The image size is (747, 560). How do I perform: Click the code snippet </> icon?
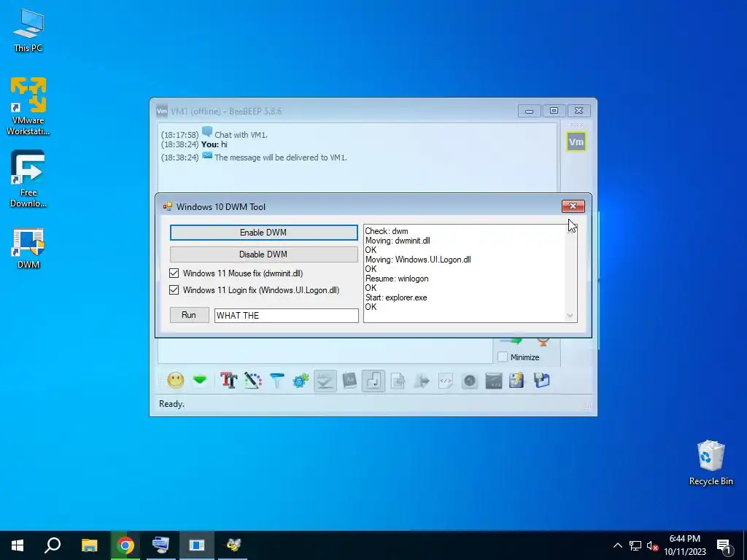coord(446,381)
